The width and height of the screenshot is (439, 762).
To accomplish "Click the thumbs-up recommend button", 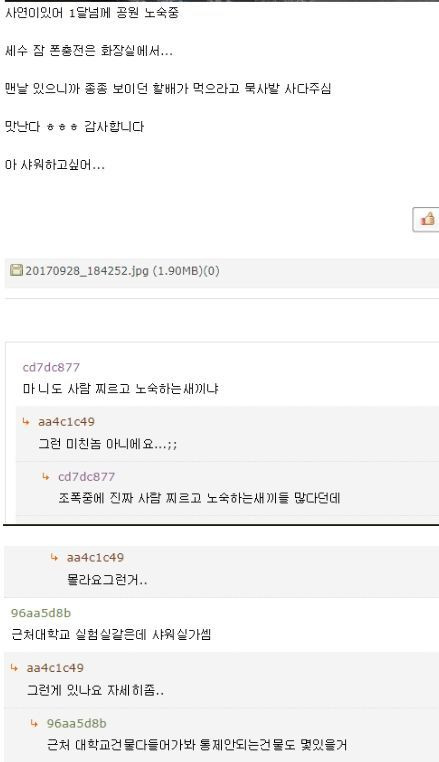I will [x=426, y=219].
